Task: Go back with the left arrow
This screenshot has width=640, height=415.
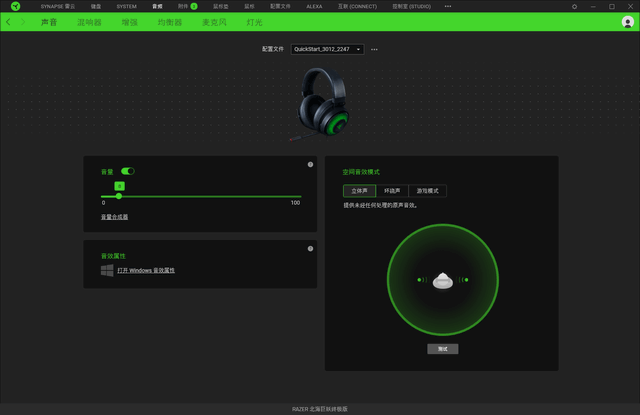Action: pos(8,22)
